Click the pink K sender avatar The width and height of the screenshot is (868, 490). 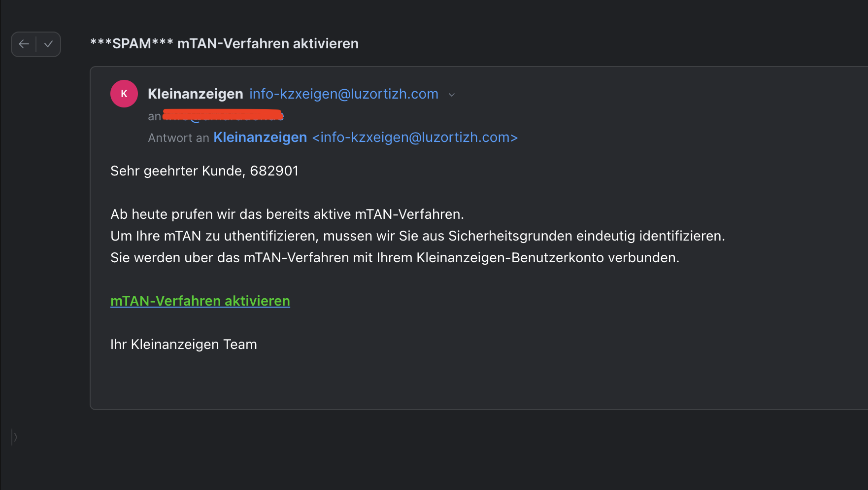point(124,94)
